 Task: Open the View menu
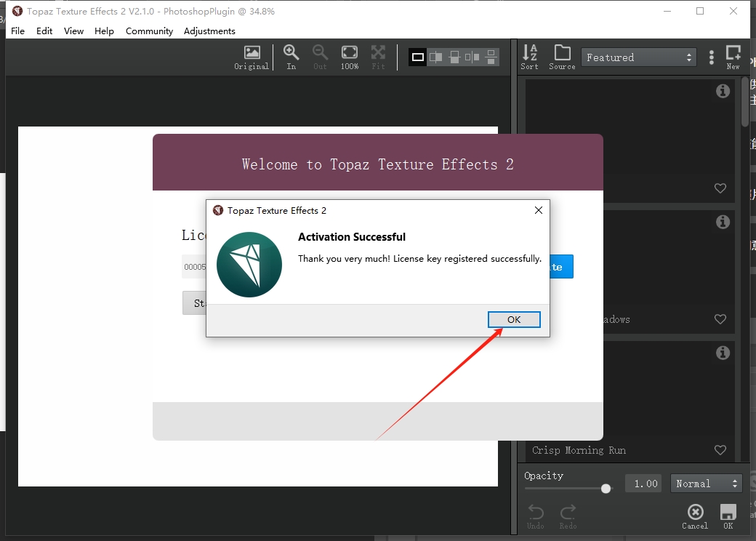point(73,31)
